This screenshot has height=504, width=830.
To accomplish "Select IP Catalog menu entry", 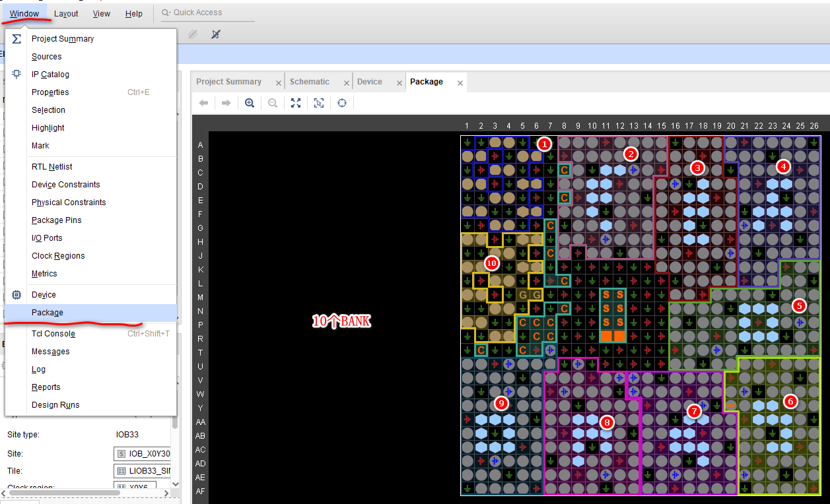I will pos(90,75).
